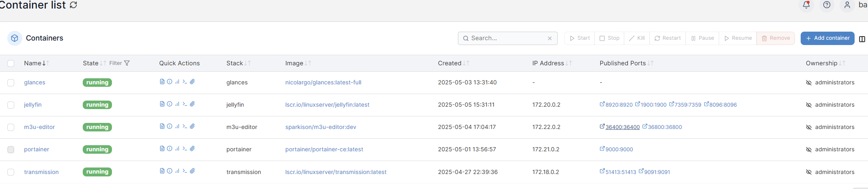Open published port 9091:9091 link
The image size is (868, 189).
click(654, 172)
